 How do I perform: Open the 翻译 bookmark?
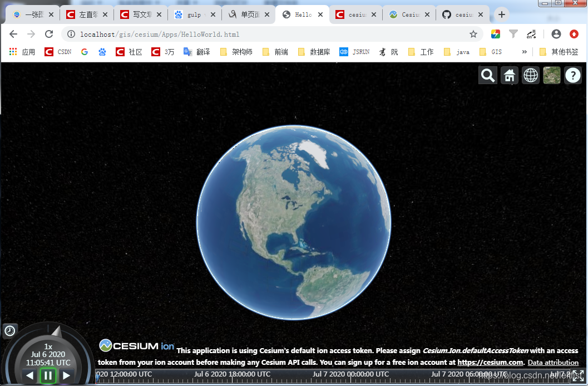pyautogui.click(x=196, y=52)
